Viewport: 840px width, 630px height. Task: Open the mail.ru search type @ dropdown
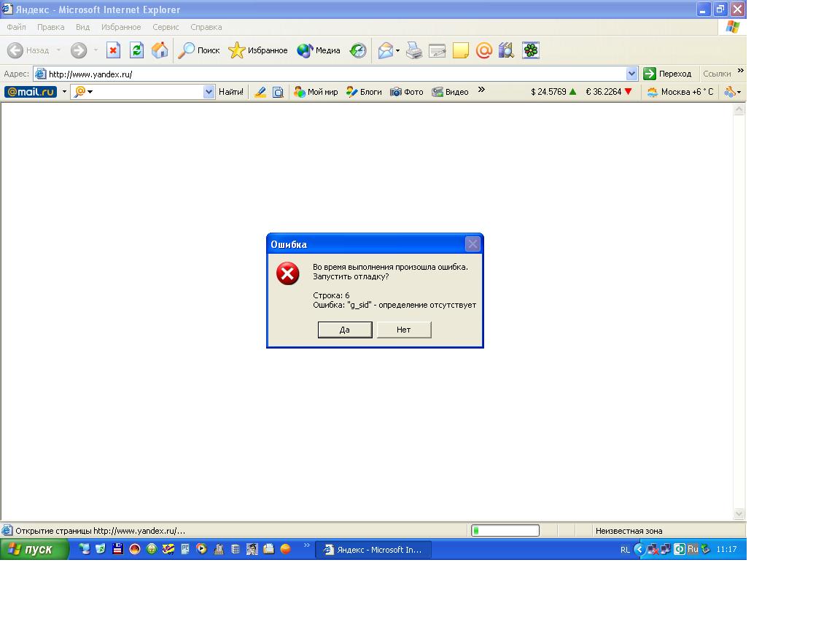point(84,92)
